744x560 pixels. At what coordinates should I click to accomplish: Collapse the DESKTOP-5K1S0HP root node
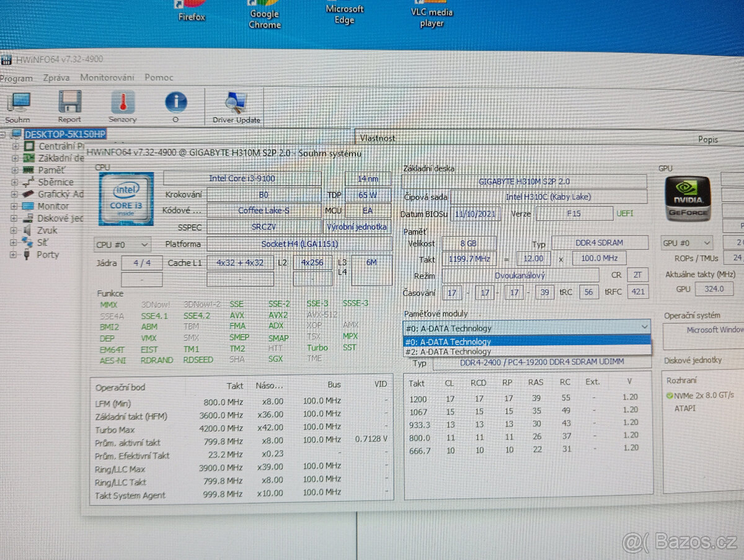(4, 135)
